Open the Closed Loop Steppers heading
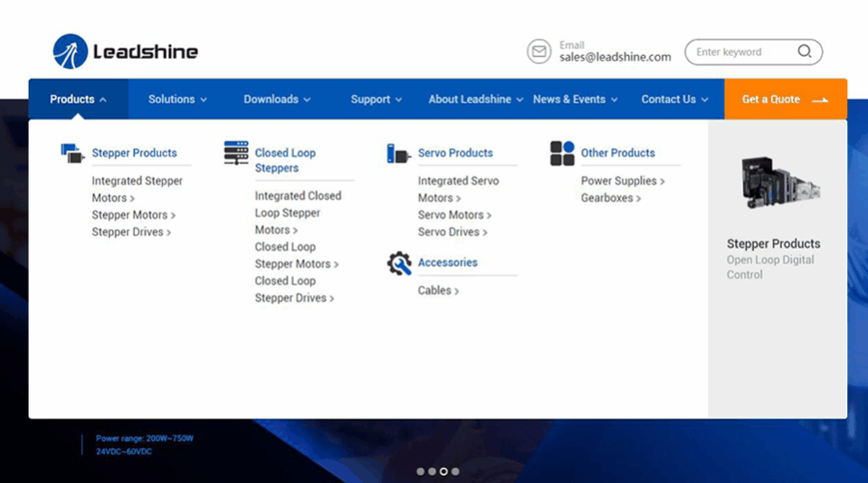The width and height of the screenshot is (868, 483). tap(285, 160)
